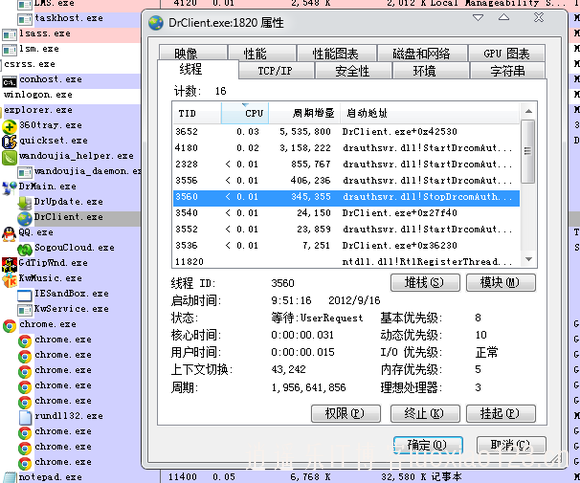Viewport: 580px width, 483px height.
Task: Open the 环境 tab
Action: (431, 70)
